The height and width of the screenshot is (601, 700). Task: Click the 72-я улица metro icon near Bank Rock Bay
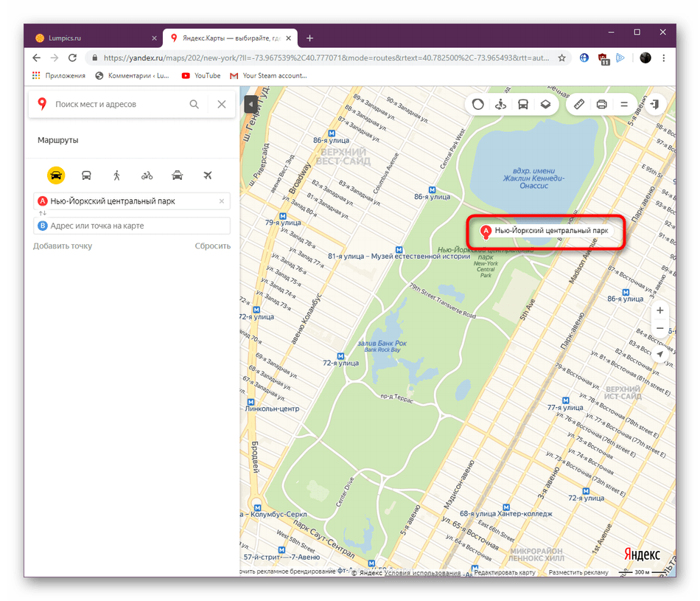pos(340,356)
